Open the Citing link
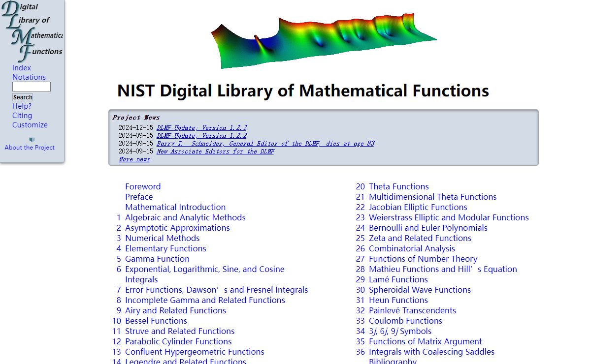This screenshot has width=591, height=364. coord(22,116)
